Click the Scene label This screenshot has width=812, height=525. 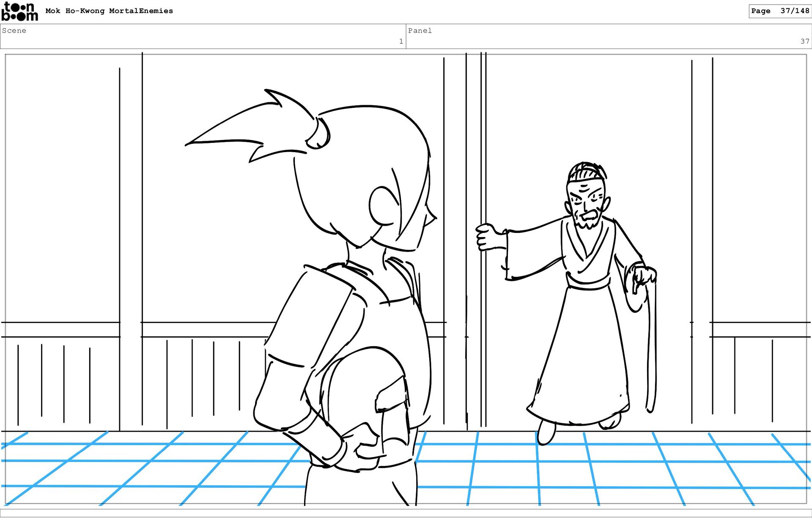14,30
